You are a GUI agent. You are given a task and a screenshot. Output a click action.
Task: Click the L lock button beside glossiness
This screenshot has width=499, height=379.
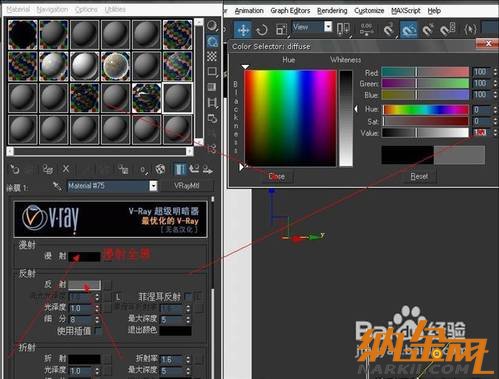pyautogui.click(x=118, y=297)
